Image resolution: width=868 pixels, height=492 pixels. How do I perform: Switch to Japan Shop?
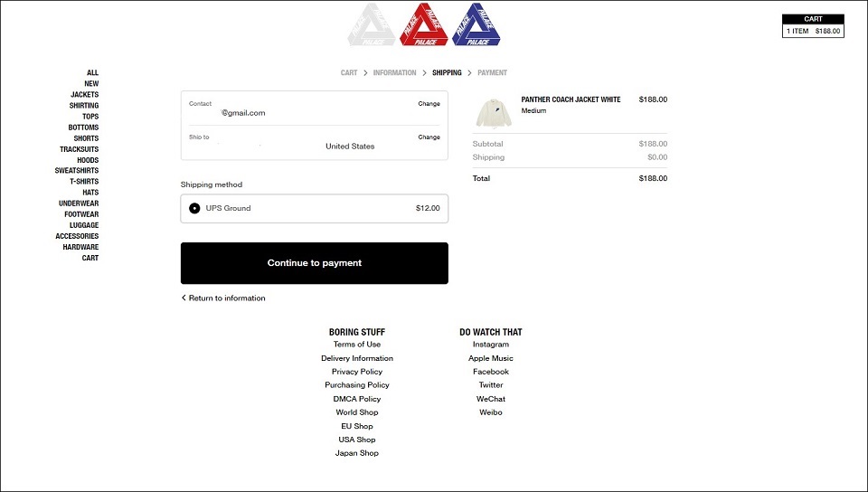357,453
